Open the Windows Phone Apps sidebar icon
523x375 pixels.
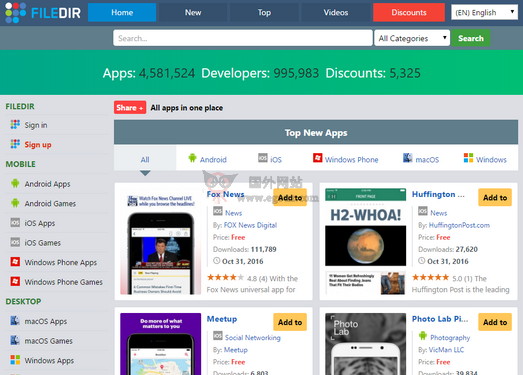point(15,262)
